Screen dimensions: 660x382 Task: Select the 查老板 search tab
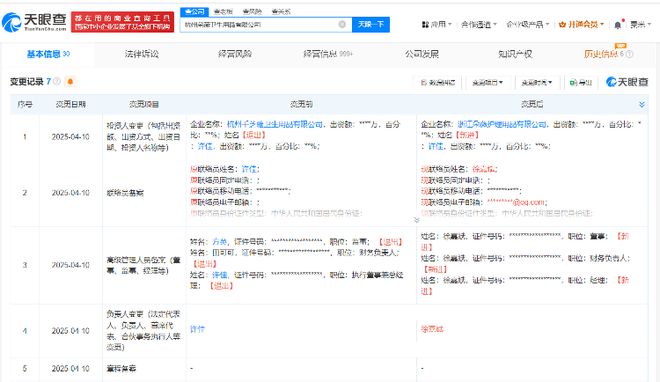pos(223,12)
